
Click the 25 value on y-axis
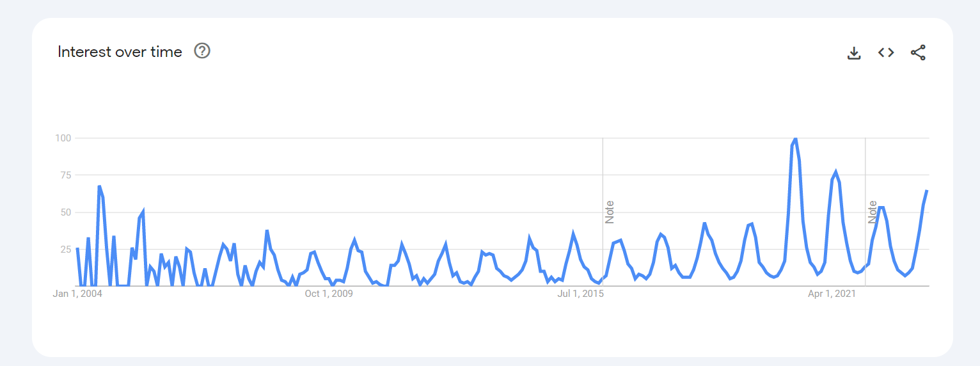65,250
